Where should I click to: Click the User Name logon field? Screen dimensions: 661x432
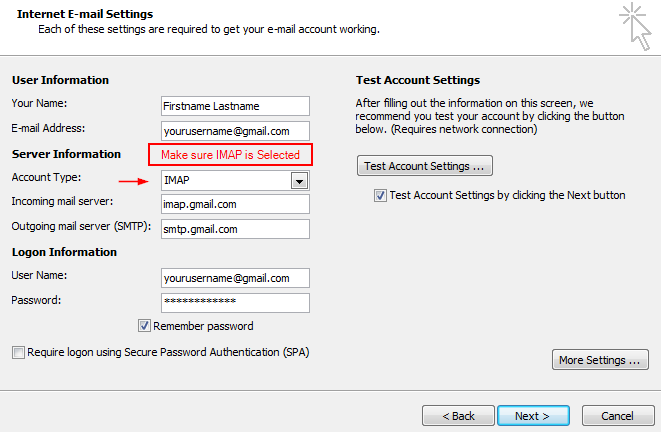point(235,278)
